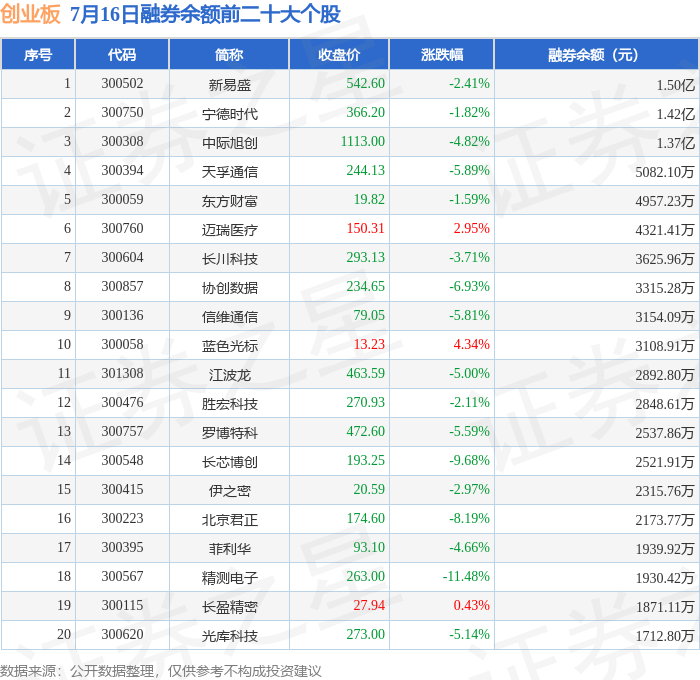This screenshot has width=700, height=680.
Task: Select stock name 北京君正
Action: pos(229,520)
